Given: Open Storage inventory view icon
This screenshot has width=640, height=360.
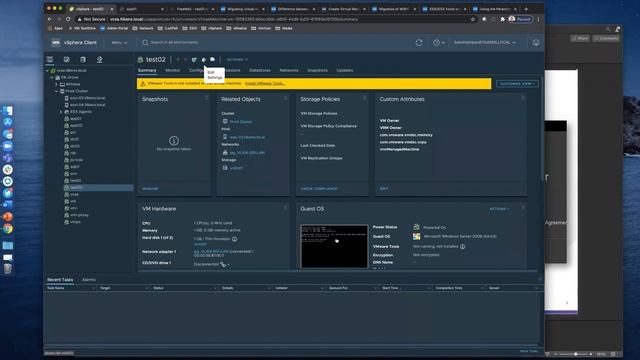Looking at the screenshot, I should pos(83,60).
